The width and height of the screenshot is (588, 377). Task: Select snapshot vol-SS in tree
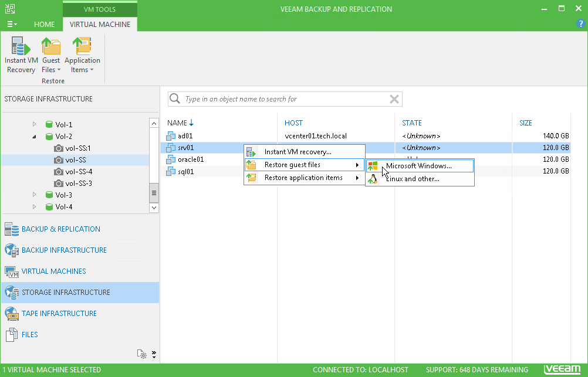pyautogui.click(x=70, y=160)
